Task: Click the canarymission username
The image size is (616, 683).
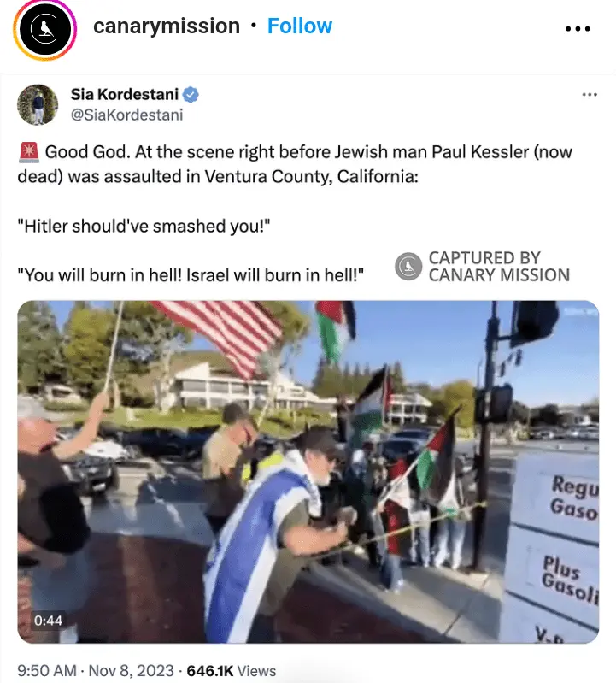Action: (167, 26)
